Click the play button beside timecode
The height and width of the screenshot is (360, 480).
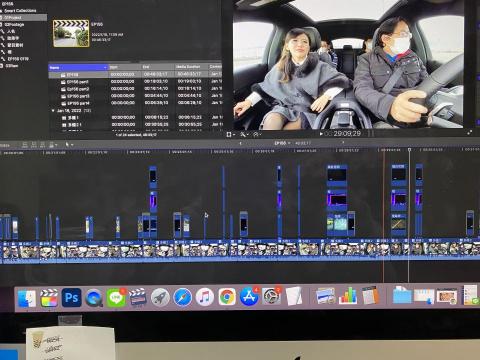pyautogui.click(x=321, y=134)
